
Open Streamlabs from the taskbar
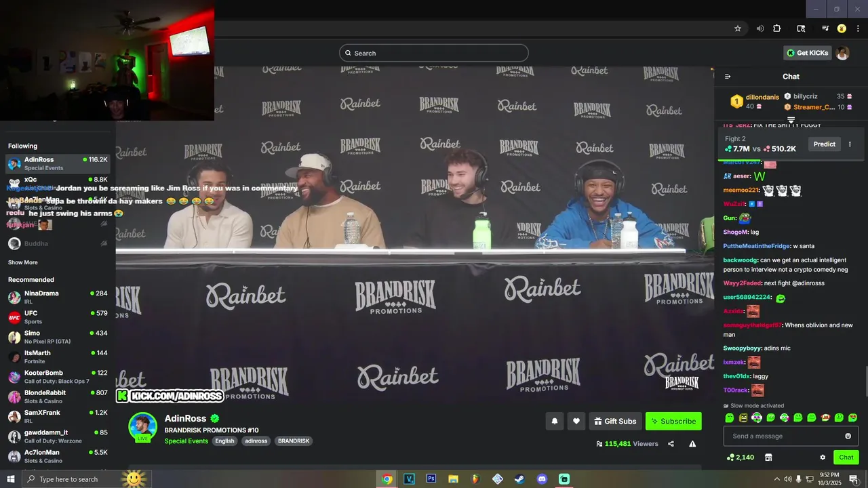564,479
